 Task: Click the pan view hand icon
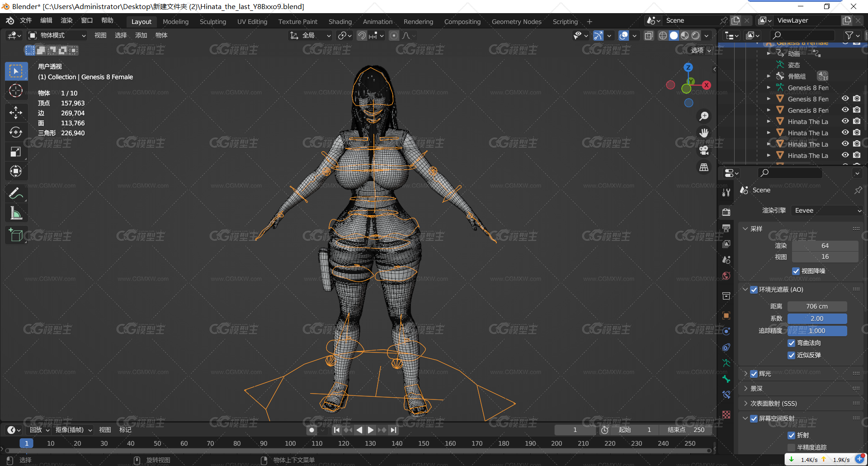(704, 133)
